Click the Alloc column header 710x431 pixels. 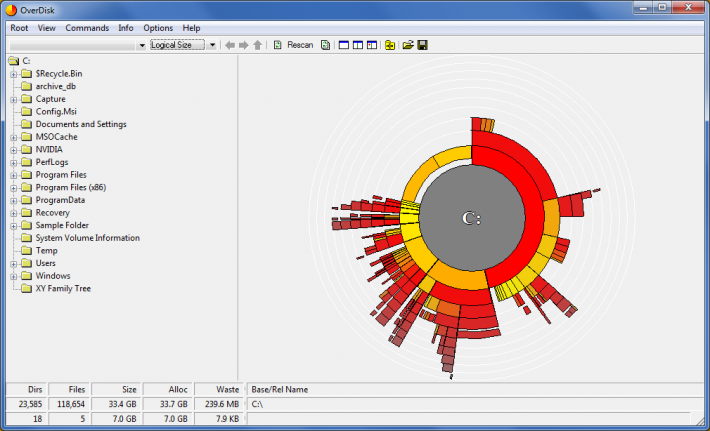168,389
